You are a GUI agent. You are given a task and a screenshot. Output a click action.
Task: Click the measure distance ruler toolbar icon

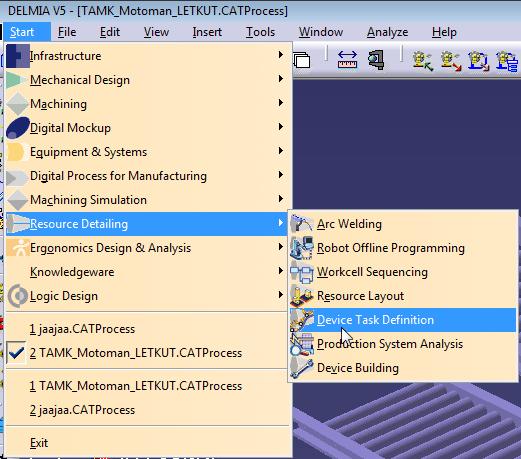tap(347, 60)
